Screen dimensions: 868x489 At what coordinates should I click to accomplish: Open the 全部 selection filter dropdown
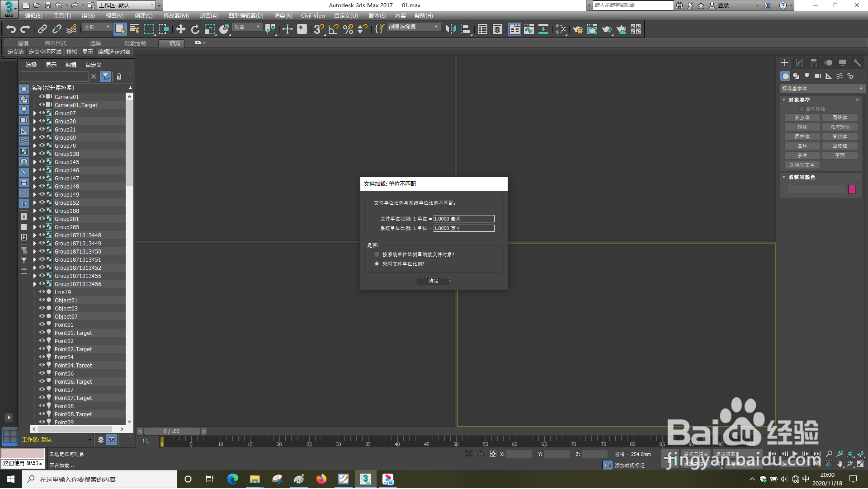click(x=97, y=27)
